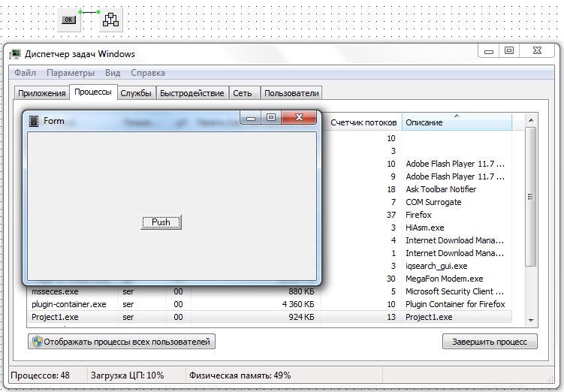Open the Справка menu
The height and width of the screenshot is (392, 564).
point(148,73)
